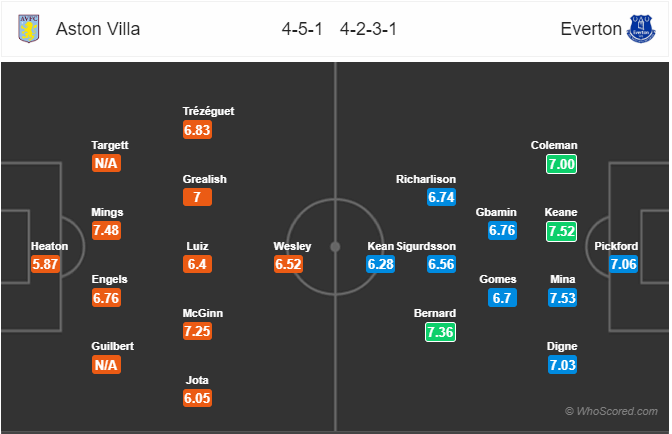672x434 pixels.
Task: Click Targett's N/A rating badge
Action: [106, 163]
